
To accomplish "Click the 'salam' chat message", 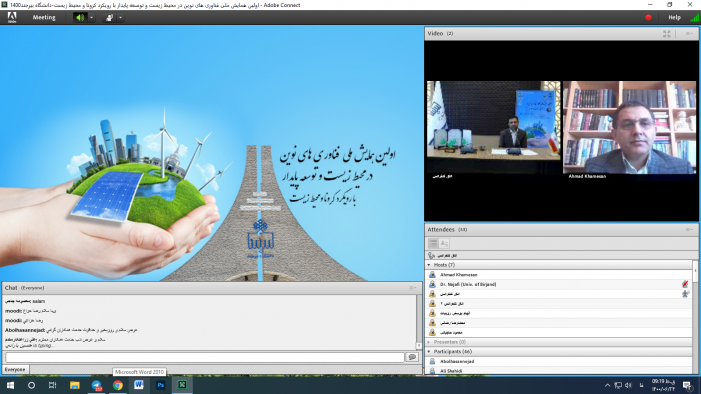I will click(x=25, y=301).
